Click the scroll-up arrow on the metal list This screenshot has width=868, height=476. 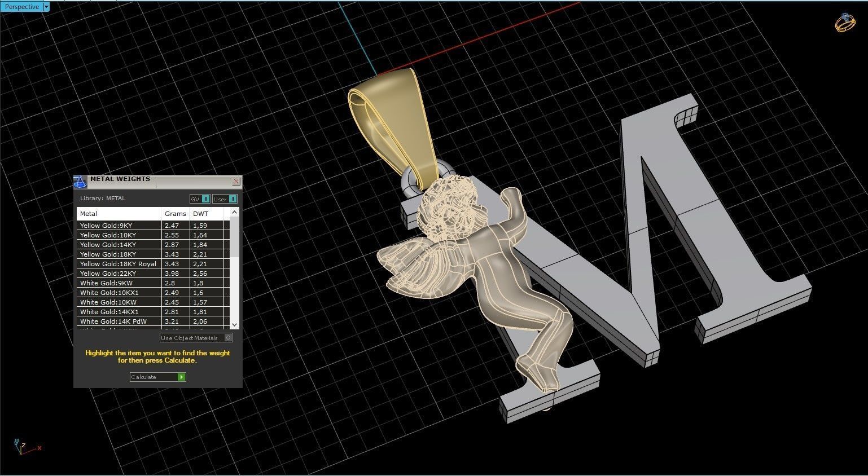tap(234, 213)
